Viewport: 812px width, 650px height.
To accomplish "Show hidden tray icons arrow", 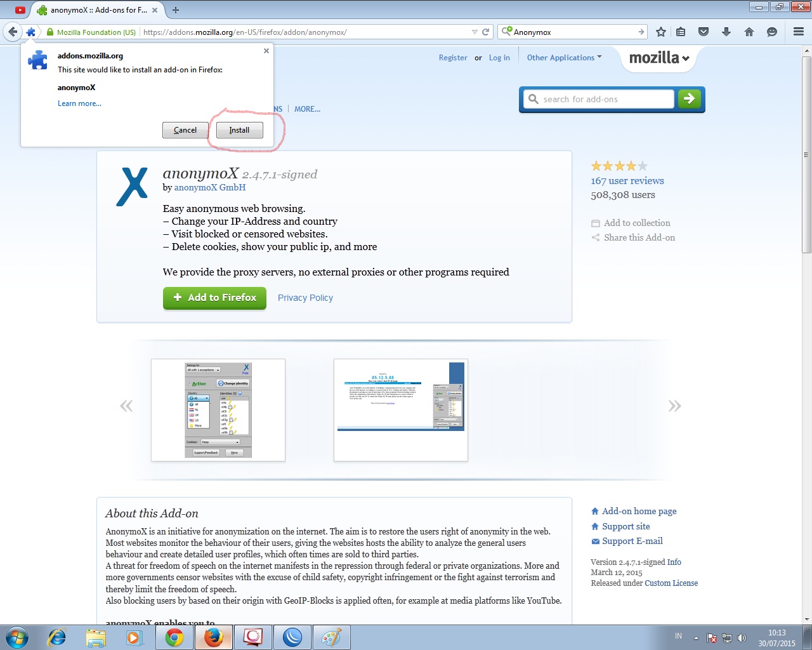I will point(696,638).
